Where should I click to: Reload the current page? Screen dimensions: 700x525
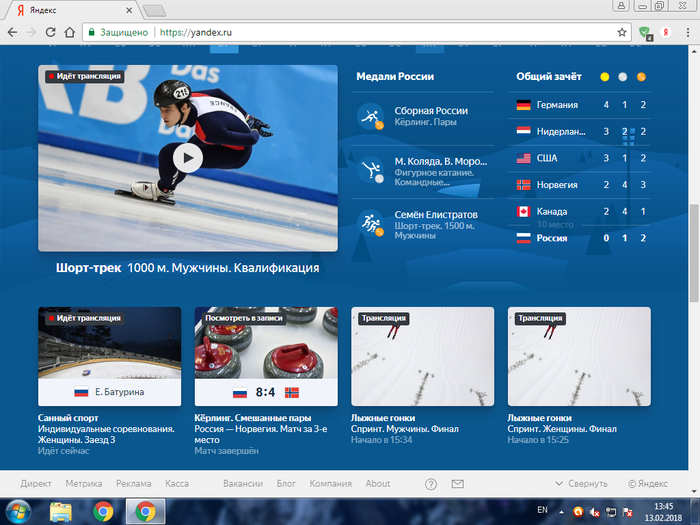click(50, 32)
